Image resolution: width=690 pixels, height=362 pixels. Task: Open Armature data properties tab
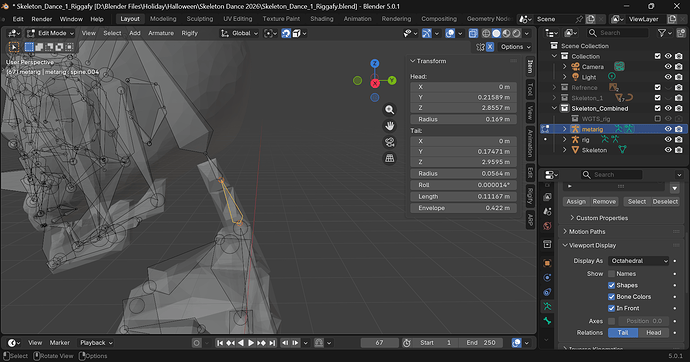coord(547,306)
